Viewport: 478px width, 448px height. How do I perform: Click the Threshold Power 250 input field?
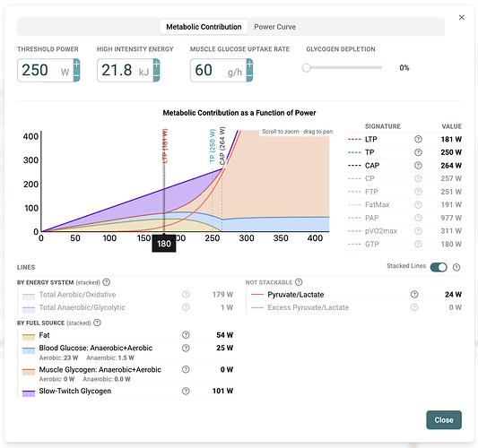pyautogui.click(x=46, y=71)
